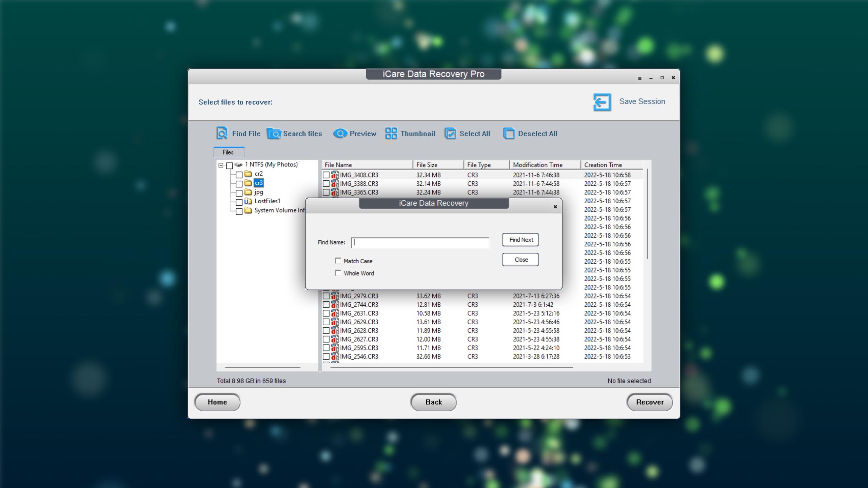Enable the Match Case checkbox
Viewport: 868px width, 488px height.
pyautogui.click(x=338, y=261)
